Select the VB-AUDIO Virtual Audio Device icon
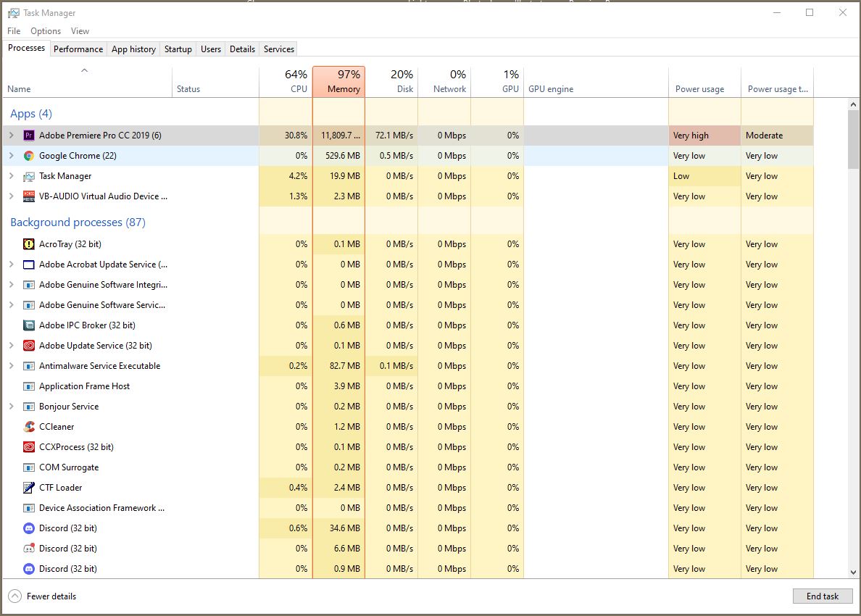The width and height of the screenshot is (861, 616). 29,196
